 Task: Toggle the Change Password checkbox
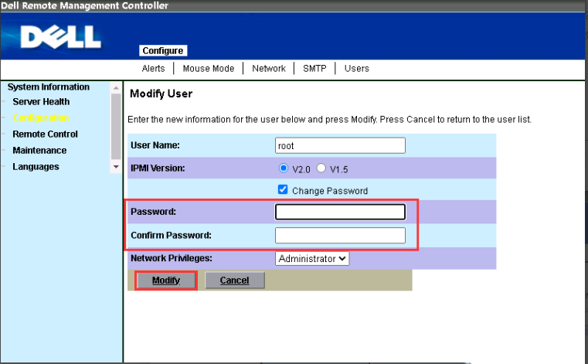(x=283, y=189)
